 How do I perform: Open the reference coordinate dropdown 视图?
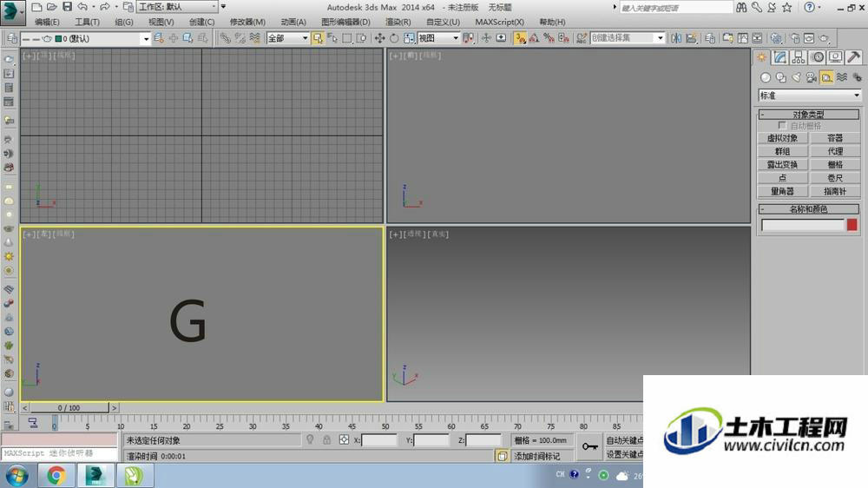[x=438, y=38]
